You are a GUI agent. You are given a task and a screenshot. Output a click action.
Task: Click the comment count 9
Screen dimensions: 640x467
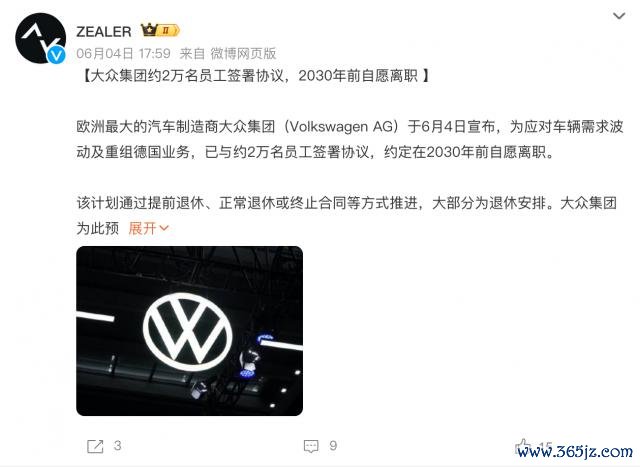(x=333, y=445)
